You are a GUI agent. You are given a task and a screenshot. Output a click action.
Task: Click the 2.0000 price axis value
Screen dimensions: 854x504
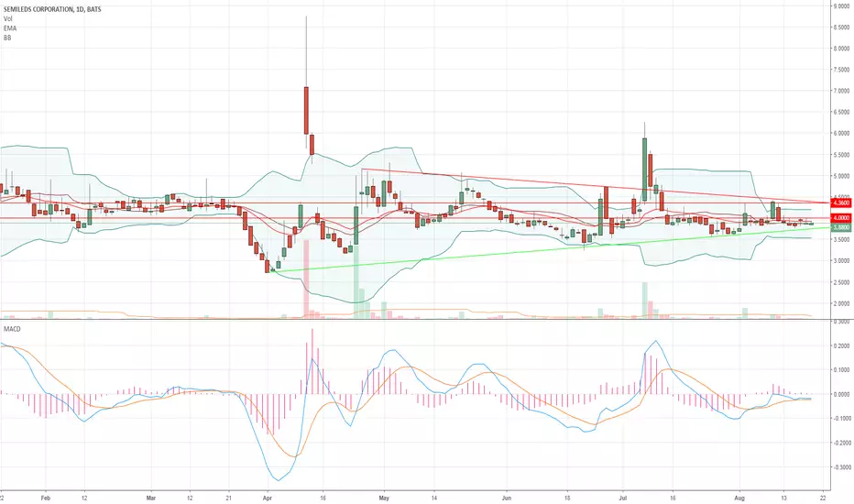841,304
